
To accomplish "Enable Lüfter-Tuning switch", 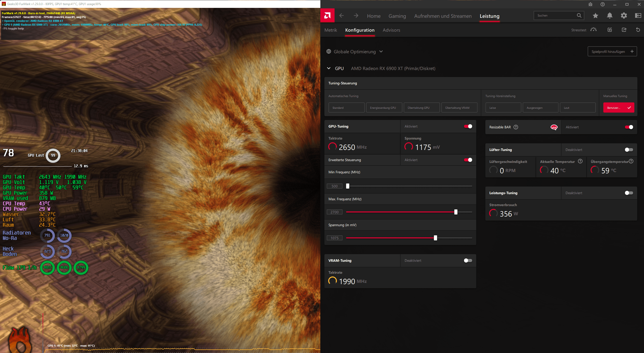I will (x=629, y=150).
